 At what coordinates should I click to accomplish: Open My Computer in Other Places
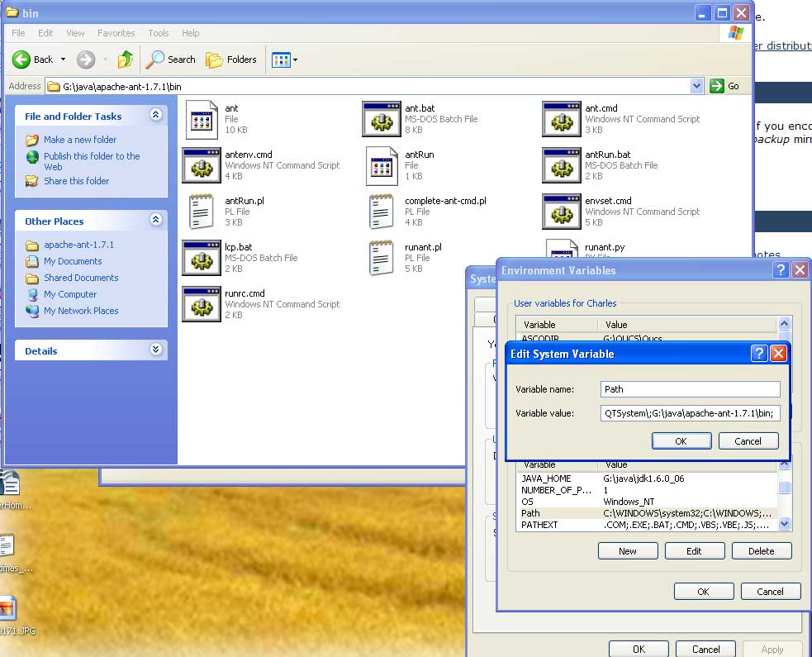(x=70, y=294)
